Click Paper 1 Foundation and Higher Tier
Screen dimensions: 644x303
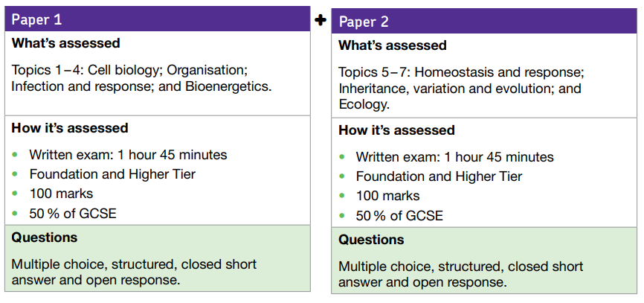112,174
